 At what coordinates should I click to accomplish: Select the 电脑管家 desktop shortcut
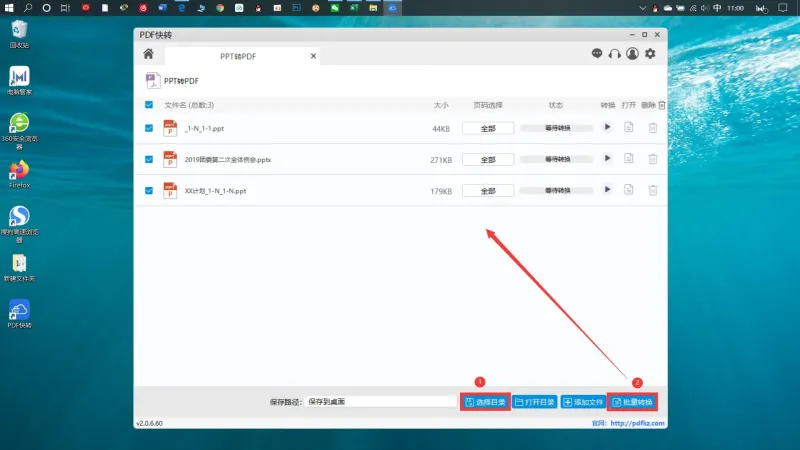click(x=19, y=81)
